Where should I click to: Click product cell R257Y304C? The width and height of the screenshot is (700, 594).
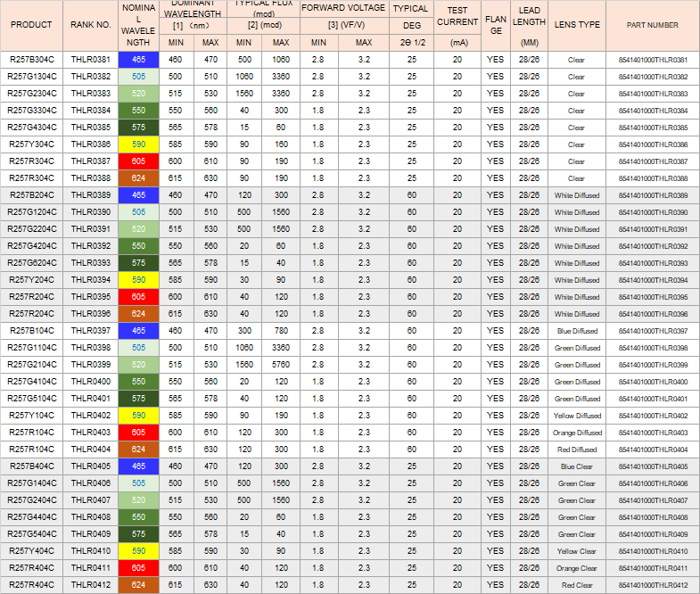(x=32, y=144)
